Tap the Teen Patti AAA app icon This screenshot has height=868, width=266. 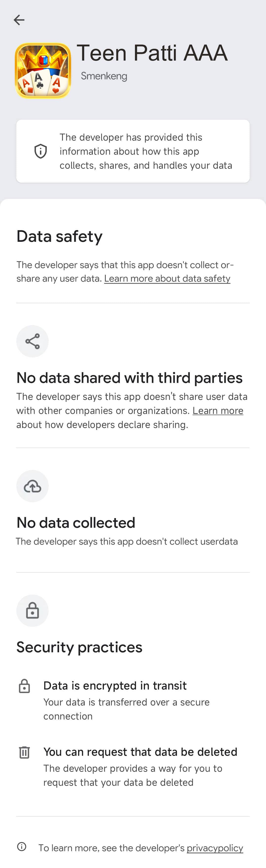[43, 70]
